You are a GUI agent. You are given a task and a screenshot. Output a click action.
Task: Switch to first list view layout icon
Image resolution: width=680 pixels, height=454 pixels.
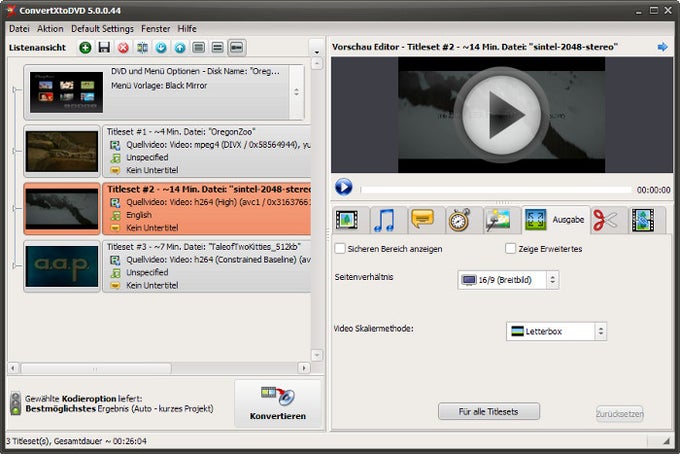pos(199,47)
